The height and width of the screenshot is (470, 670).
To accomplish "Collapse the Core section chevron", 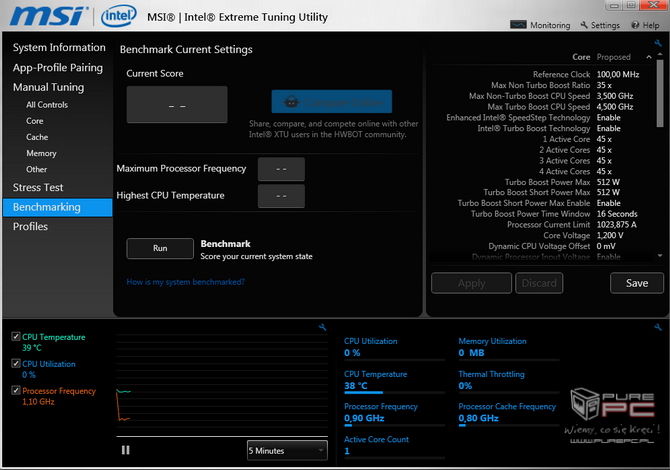I will pos(649,57).
